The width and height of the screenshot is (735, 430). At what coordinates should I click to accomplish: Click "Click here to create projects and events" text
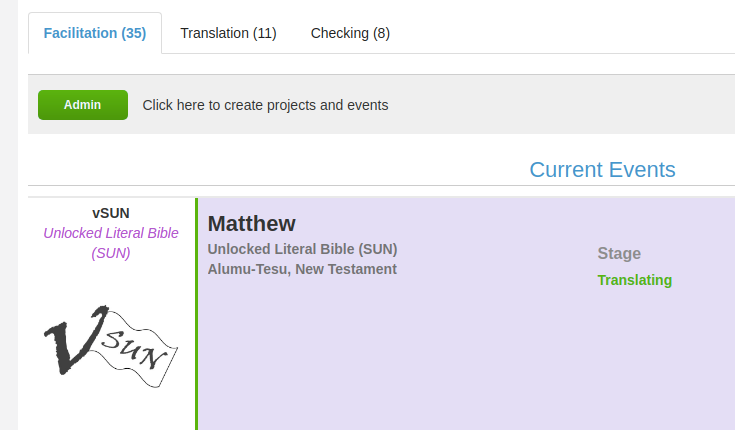(265, 105)
